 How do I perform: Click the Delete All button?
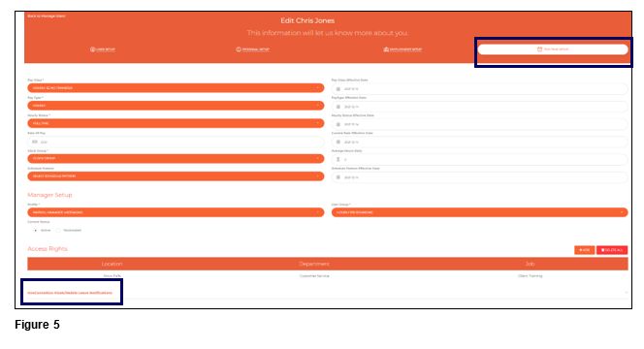(x=612, y=250)
